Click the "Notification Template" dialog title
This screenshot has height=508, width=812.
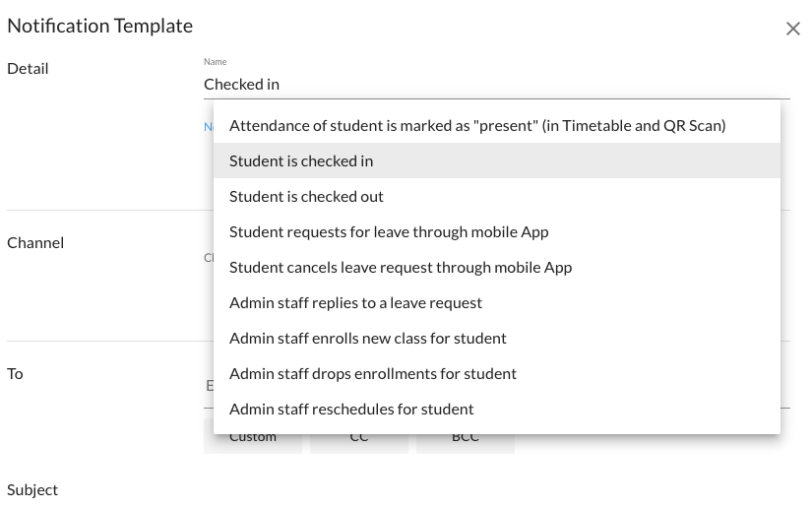(x=100, y=27)
